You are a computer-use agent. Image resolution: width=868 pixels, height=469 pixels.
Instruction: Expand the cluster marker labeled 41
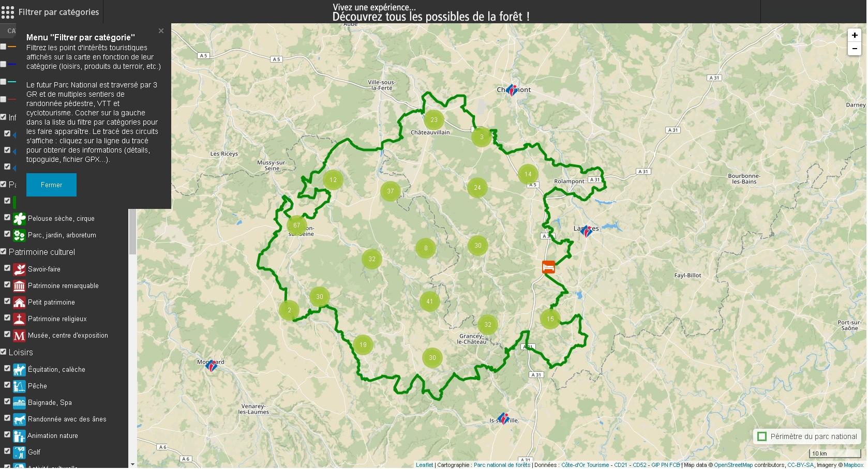[429, 301]
